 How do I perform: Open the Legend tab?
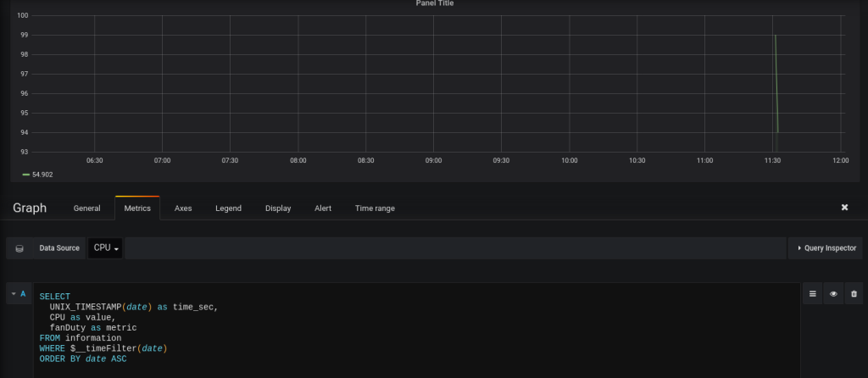click(228, 208)
